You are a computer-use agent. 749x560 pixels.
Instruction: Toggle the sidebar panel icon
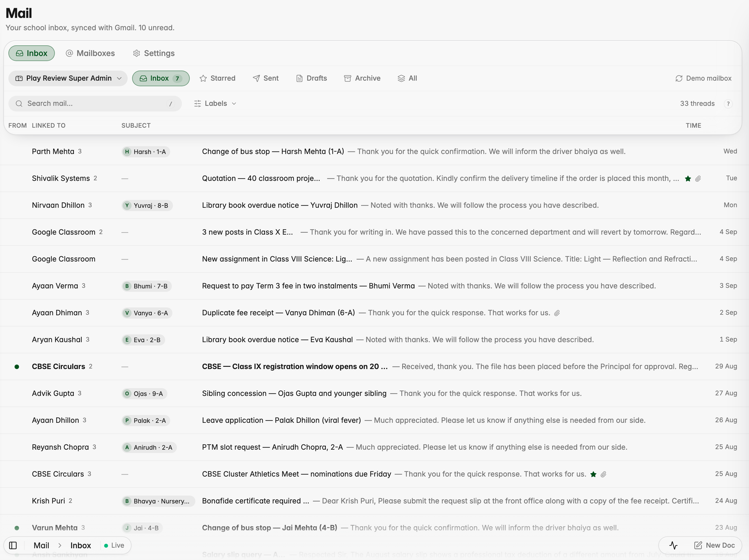coord(13,545)
